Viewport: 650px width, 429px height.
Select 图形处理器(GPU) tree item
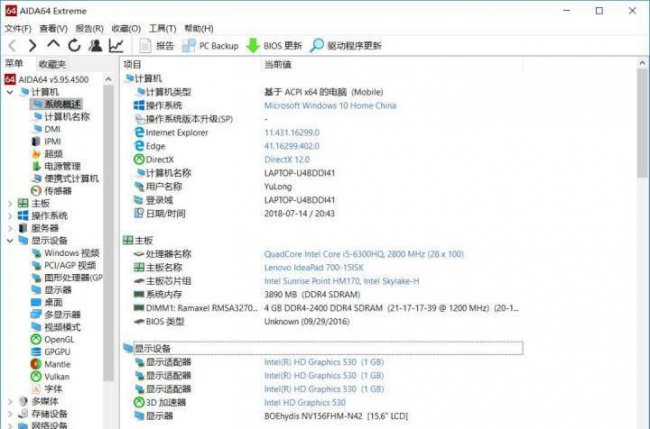[x=67, y=277]
